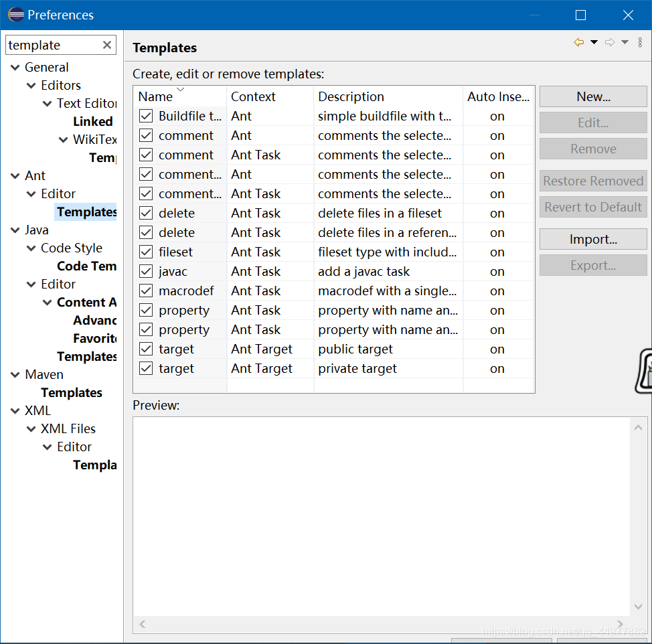Collapse the Java tree node
Screen dimensions: 652x644
tap(15, 230)
